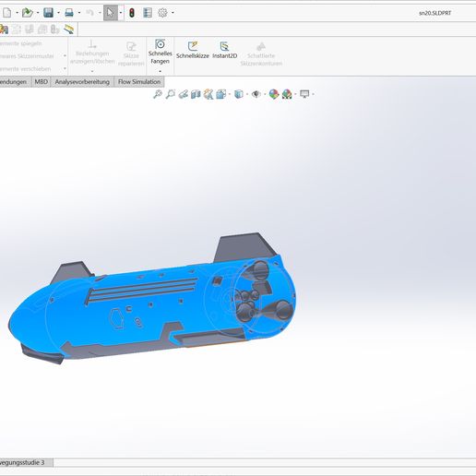Click the Schnelles Fangen button
Screen dimensions: 476x476
click(x=160, y=52)
